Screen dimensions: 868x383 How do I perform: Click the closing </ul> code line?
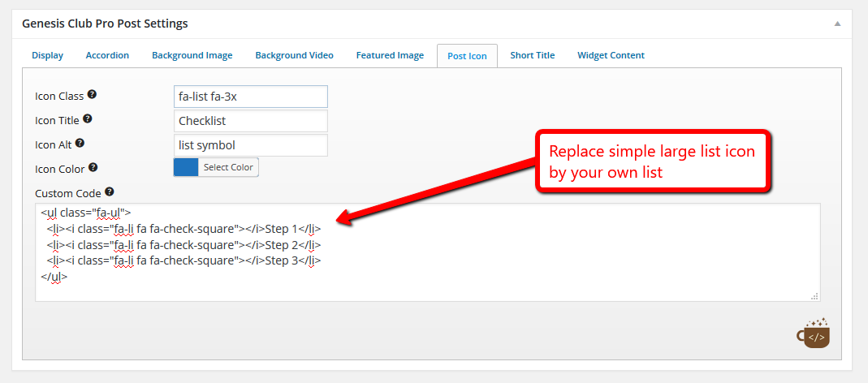point(54,277)
